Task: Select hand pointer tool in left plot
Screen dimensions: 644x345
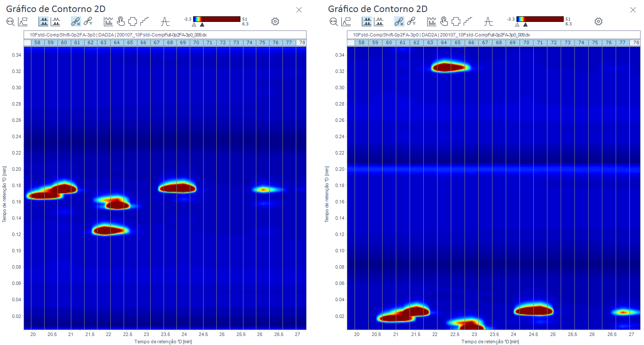Action: click(121, 21)
